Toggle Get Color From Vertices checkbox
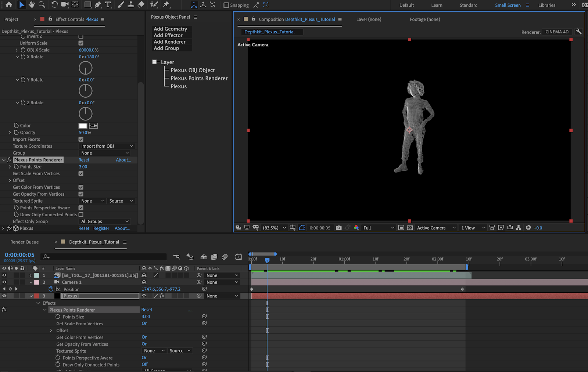 click(x=81, y=187)
